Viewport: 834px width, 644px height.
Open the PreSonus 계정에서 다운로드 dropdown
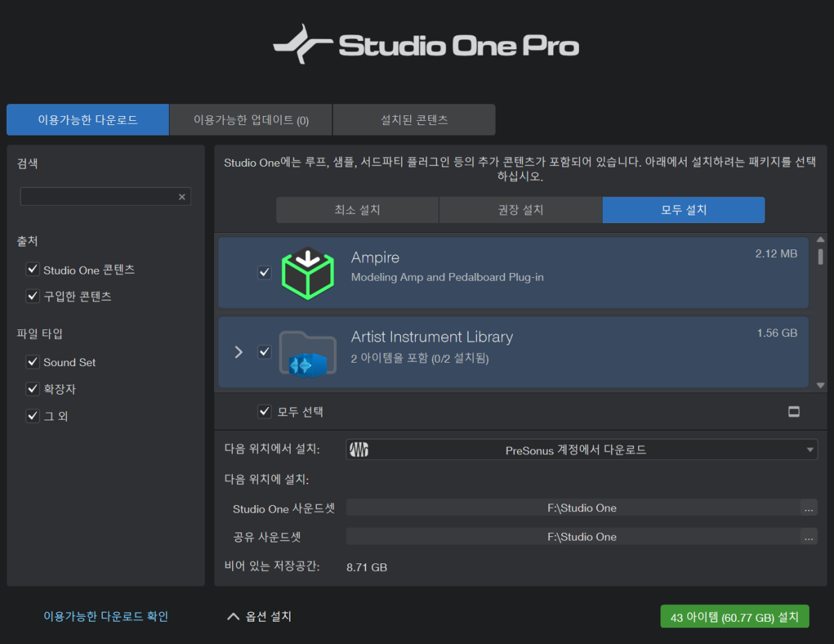582,450
